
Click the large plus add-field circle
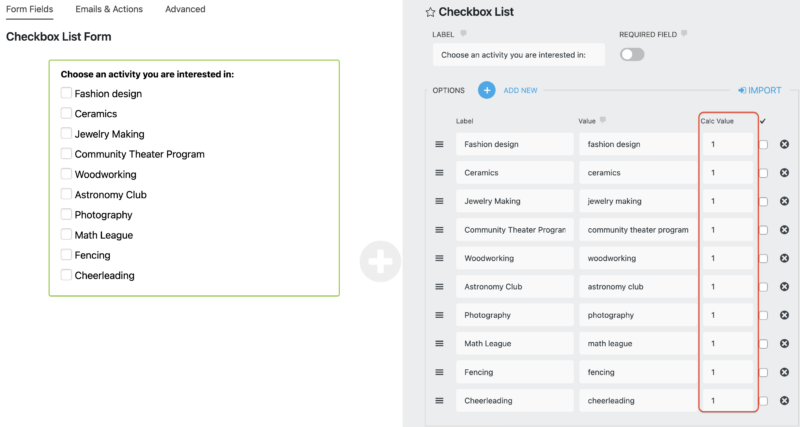pyautogui.click(x=380, y=261)
